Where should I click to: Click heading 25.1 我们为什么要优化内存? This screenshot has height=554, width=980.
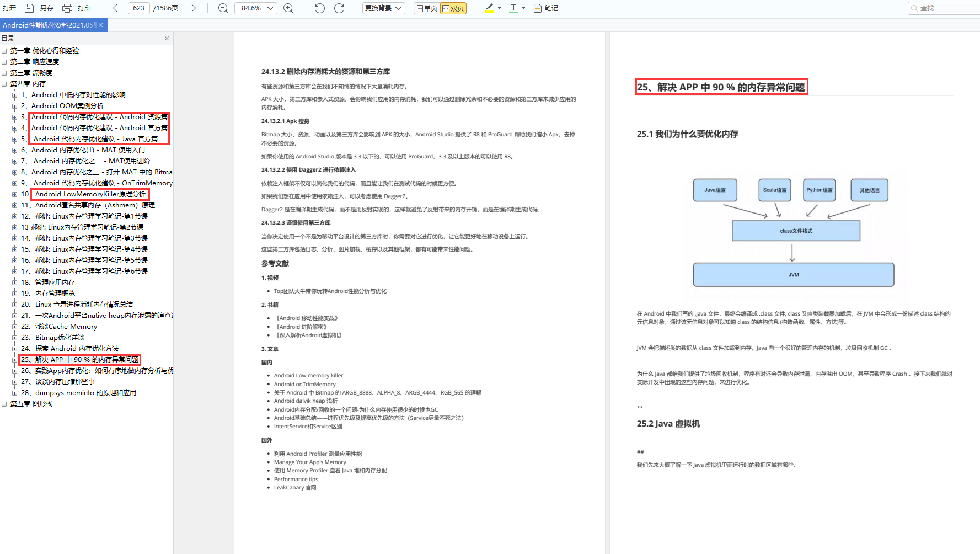click(687, 134)
